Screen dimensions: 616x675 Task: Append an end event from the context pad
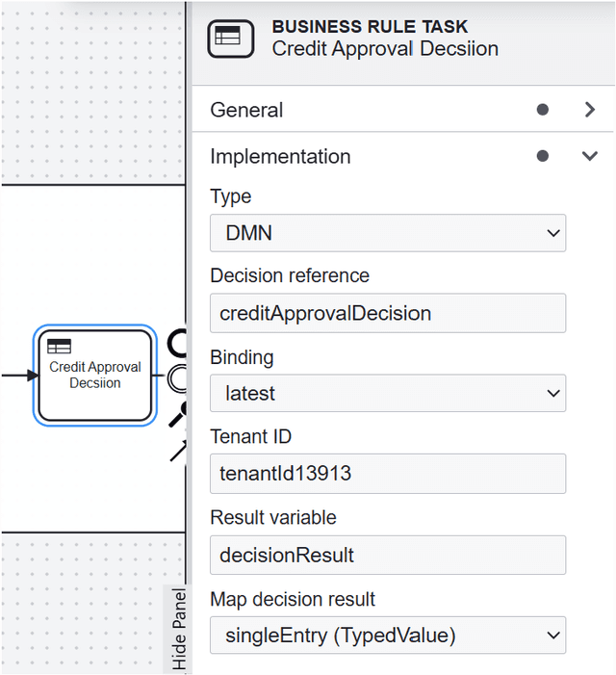(178, 343)
